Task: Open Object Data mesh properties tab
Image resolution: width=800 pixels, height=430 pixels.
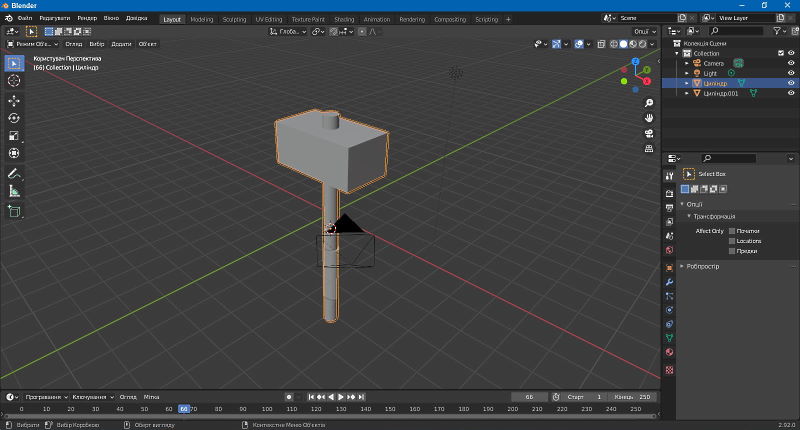Action: pyautogui.click(x=669, y=338)
